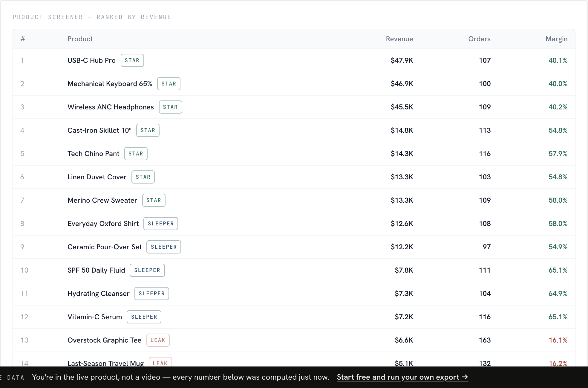This screenshot has width=588, height=388.
Task: Click the 40.1% margin value
Action: (x=558, y=60)
